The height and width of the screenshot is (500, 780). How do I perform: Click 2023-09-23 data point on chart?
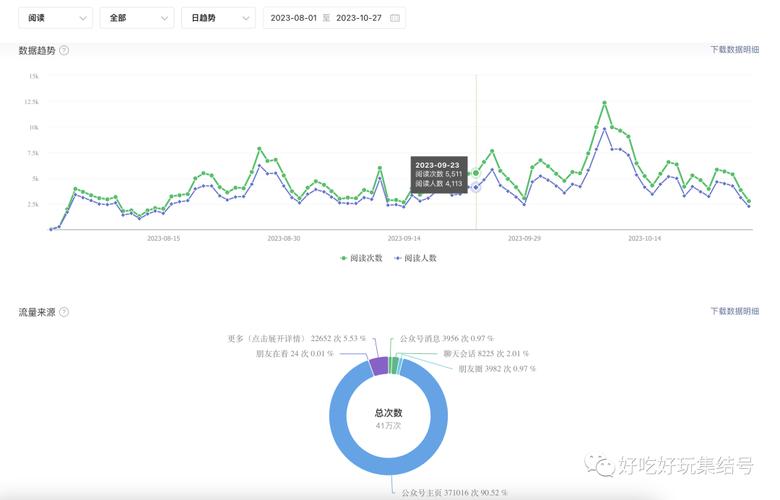(x=476, y=173)
